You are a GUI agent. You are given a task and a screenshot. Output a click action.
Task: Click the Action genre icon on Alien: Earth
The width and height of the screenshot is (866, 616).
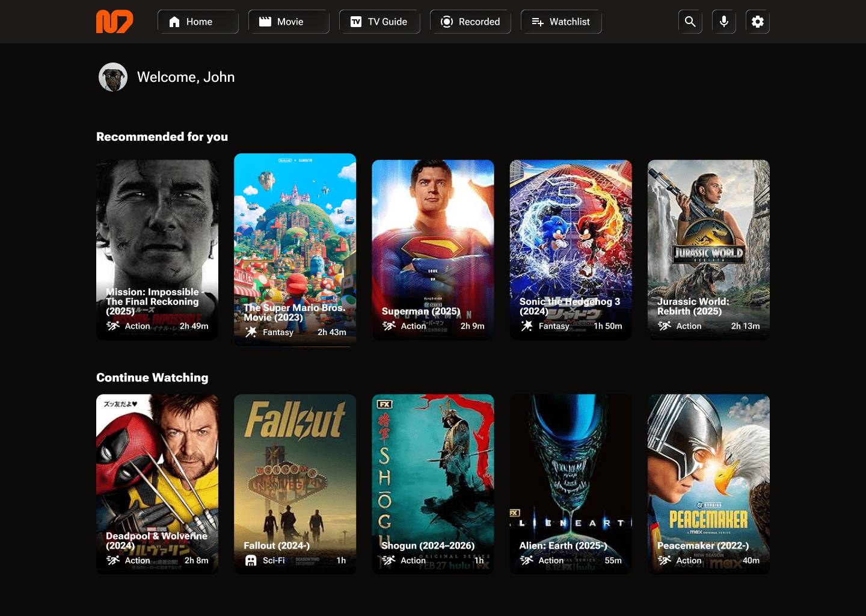click(527, 561)
